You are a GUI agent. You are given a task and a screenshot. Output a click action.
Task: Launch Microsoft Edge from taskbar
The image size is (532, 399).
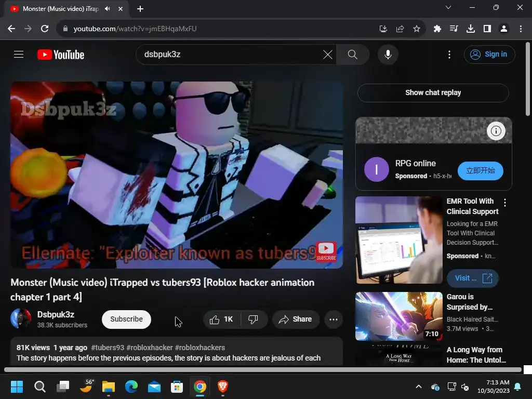[x=131, y=387]
